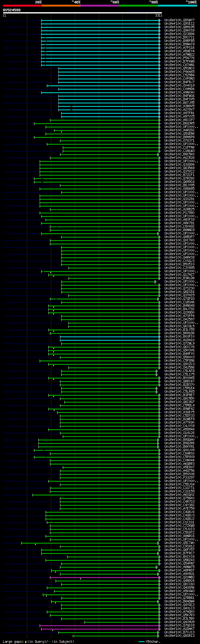Click label UniRef100_A2Y9V7
The width and height of the screenshot is (200, 644).
click(179, 110)
